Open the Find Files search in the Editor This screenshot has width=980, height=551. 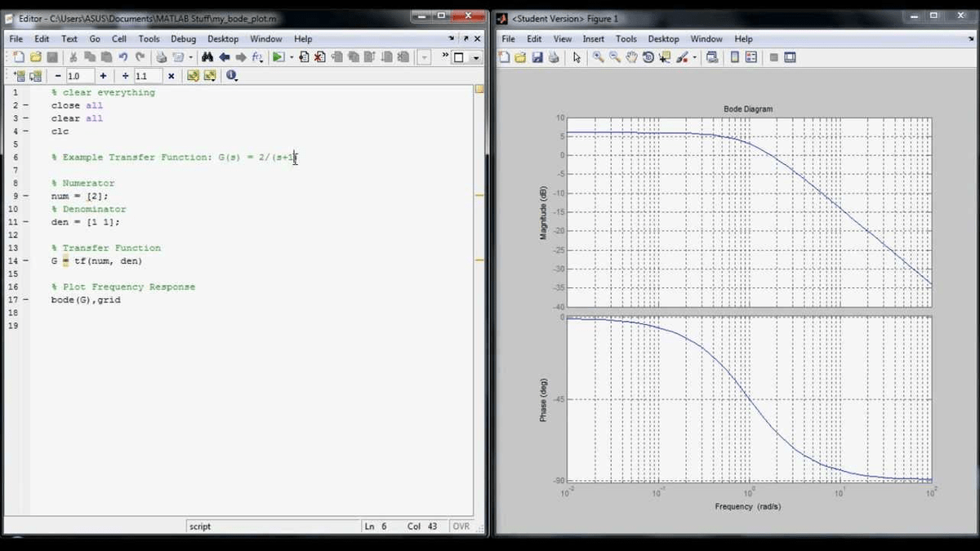click(207, 57)
